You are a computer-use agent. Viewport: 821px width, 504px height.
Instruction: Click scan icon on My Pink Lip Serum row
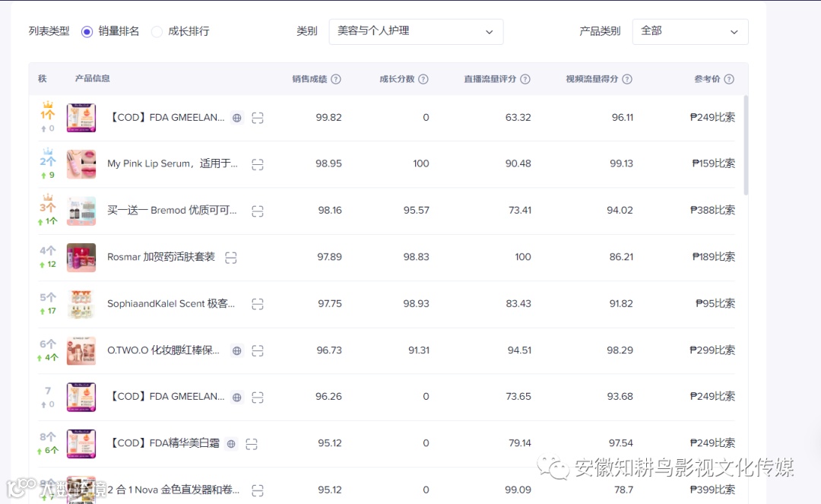point(257,164)
